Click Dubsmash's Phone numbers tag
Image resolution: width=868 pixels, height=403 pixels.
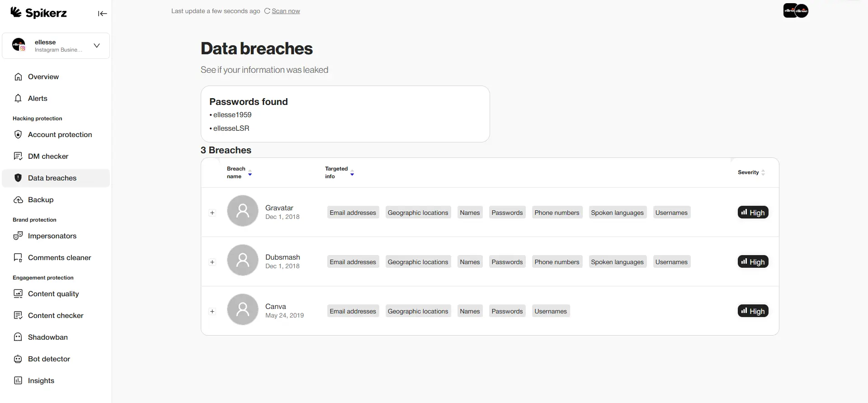coord(557,262)
